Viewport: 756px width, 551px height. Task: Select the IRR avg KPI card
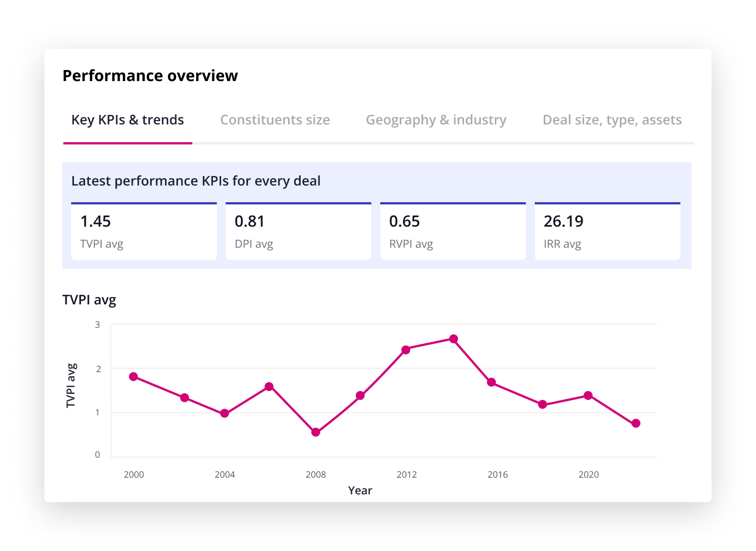pyautogui.click(x=608, y=231)
